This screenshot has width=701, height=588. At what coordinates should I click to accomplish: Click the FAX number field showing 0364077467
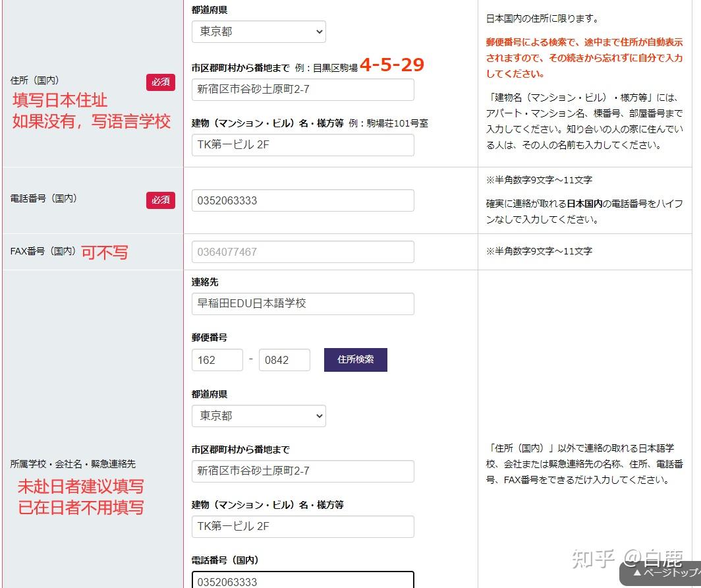click(x=302, y=251)
